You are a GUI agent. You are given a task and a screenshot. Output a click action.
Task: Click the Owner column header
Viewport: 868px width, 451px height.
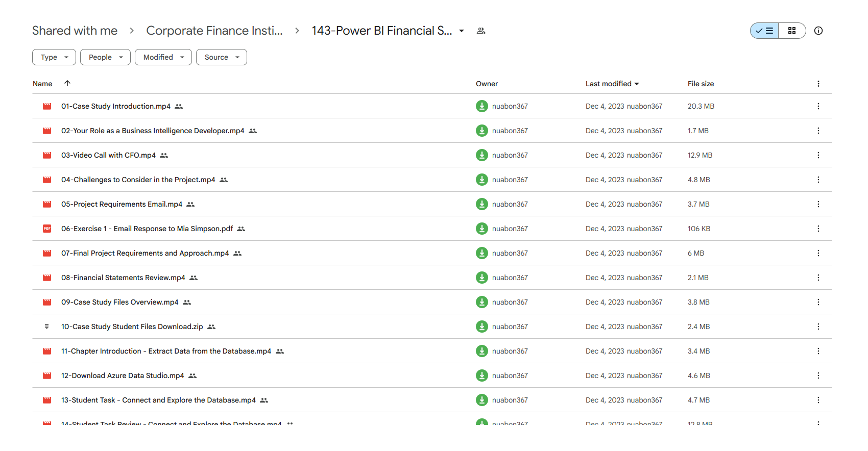click(487, 84)
